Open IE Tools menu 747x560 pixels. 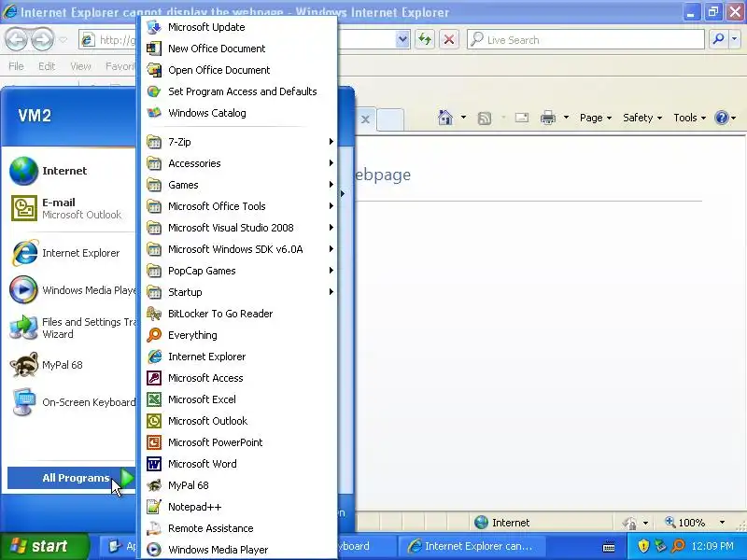(689, 118)
